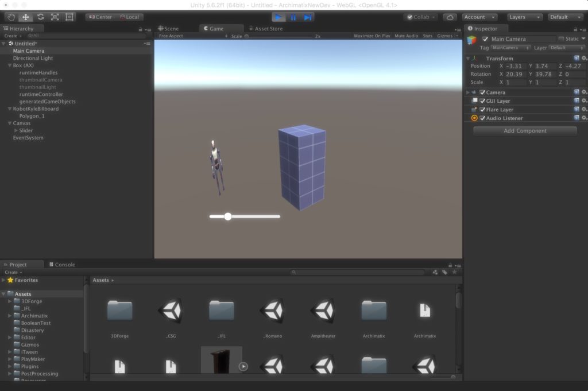
Task: Select the Scale tool
Action: [x=55, y=17]
